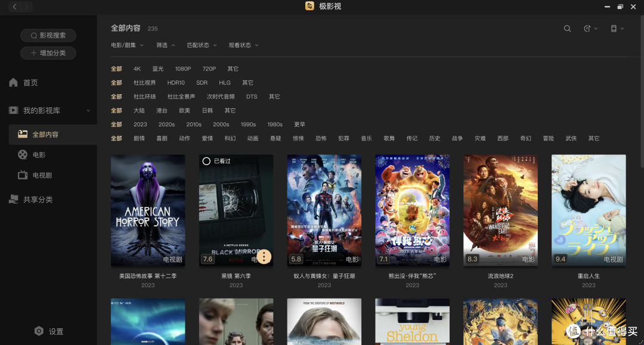Filter by 1080P resolution

click(x=183, y=69)
